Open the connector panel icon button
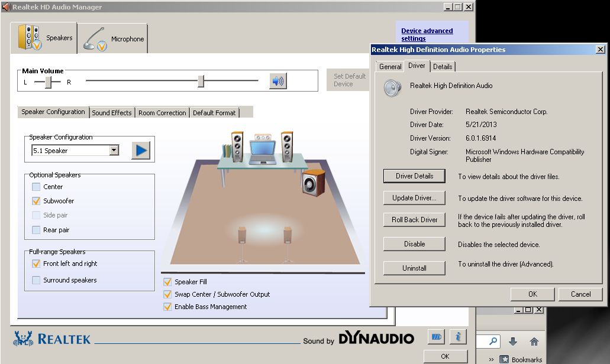The width and height of the screenshot is (610, 364). point(436,337)
